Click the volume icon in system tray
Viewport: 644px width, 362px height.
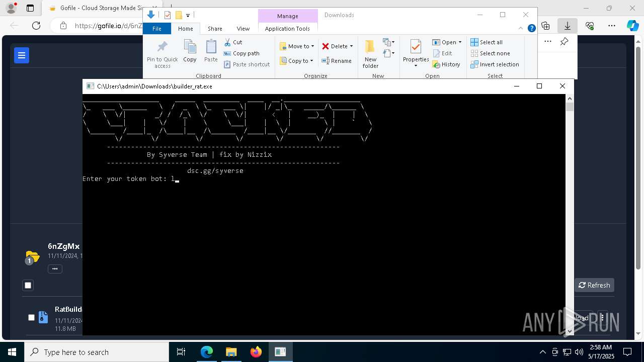[x=579, y=352]
